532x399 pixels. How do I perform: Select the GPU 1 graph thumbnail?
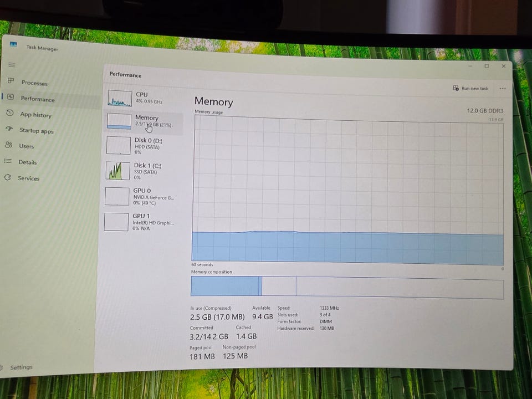[116, 222]
